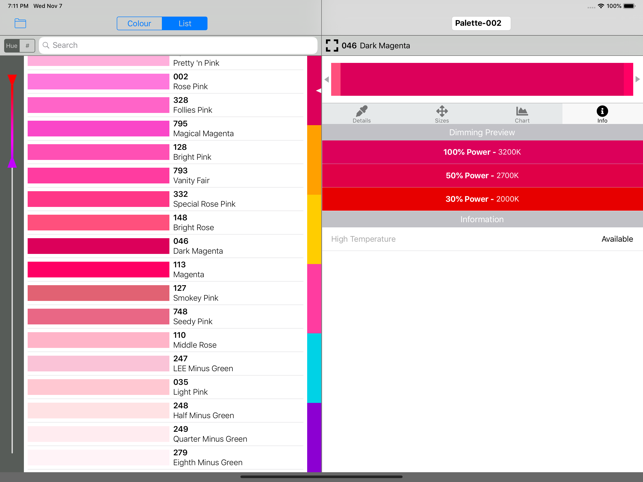Switch to Colour view
The image size is (643, 482).
coord(139,23)
